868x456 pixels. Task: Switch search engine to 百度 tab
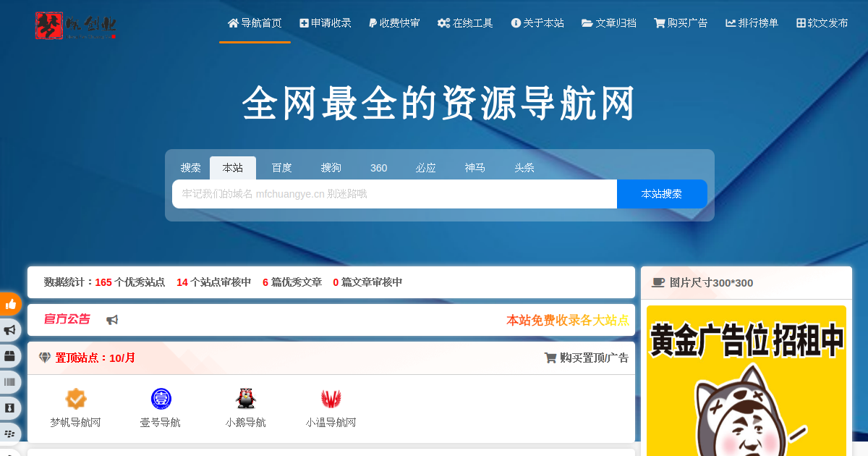click(x=281, y=168)
